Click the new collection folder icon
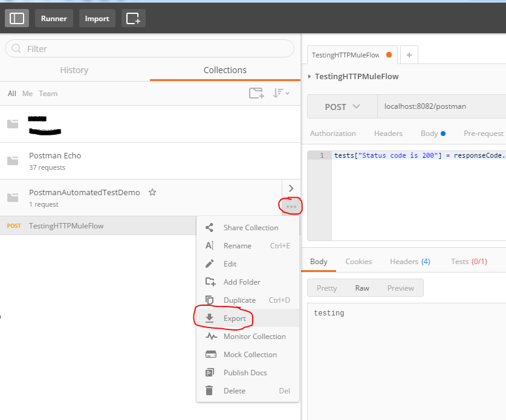Image resolution: width=506 pixels, height=420 pixels. click(x=256, y=93)
